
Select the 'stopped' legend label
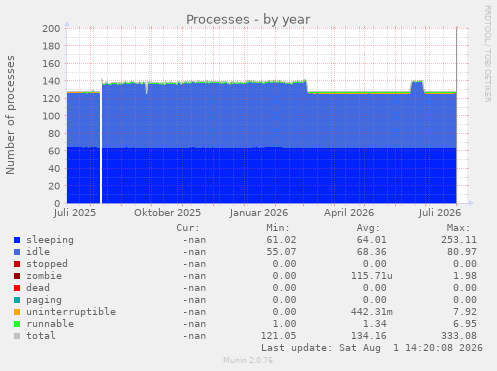47,264
